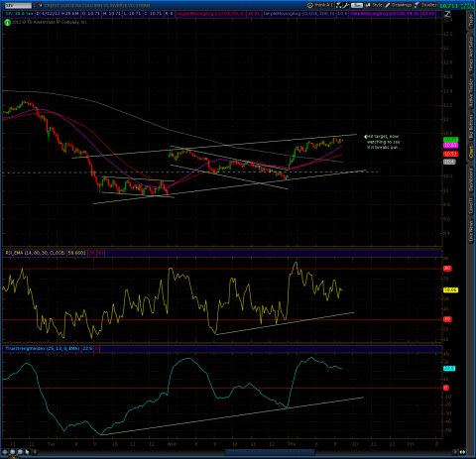Open the Drawings dropdown menu
476x459 pixels.
[x=399, y=5]
